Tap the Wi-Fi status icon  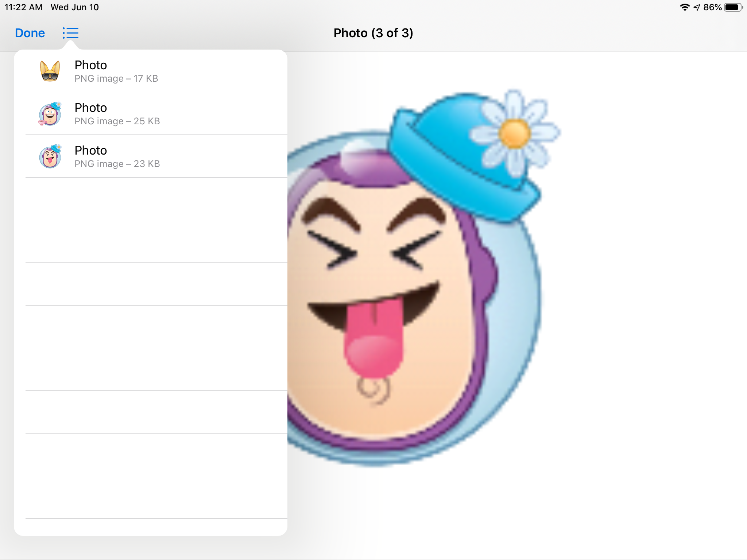pos(685,7)
